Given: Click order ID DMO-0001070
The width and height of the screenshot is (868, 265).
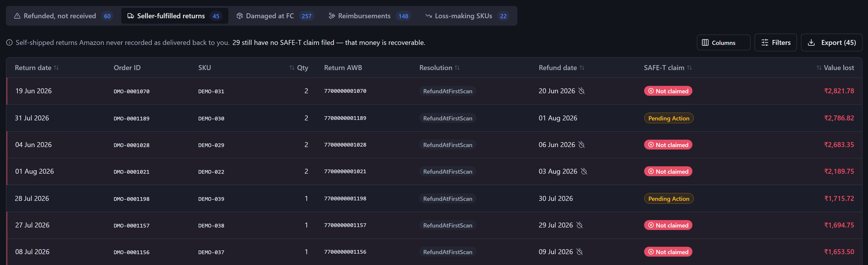Looking at the screenshot, I should (131, 91).
